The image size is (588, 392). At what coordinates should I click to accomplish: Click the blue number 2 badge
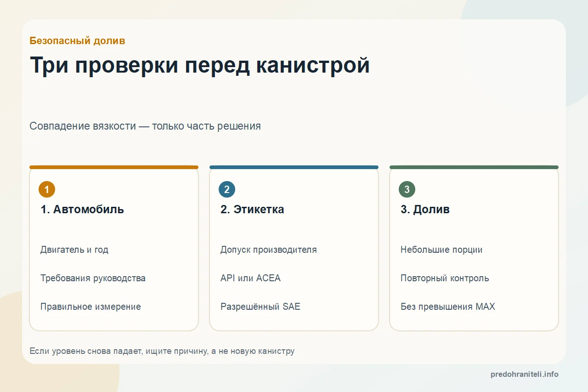point(227,189)
